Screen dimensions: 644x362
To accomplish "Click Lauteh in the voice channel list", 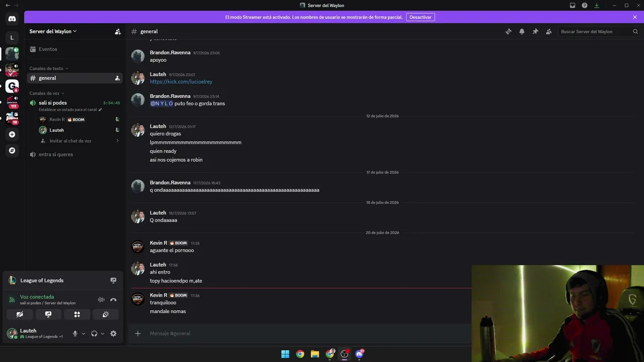I will click(x=79, y=130).
